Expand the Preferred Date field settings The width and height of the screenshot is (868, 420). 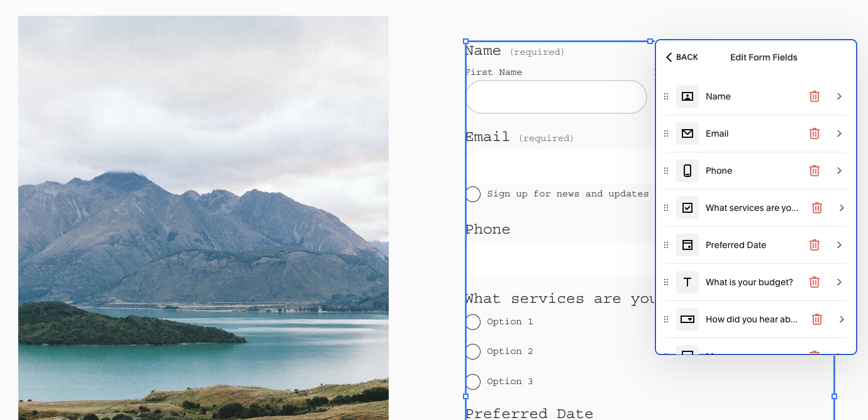pyautogui.click(x=839, y=245)
